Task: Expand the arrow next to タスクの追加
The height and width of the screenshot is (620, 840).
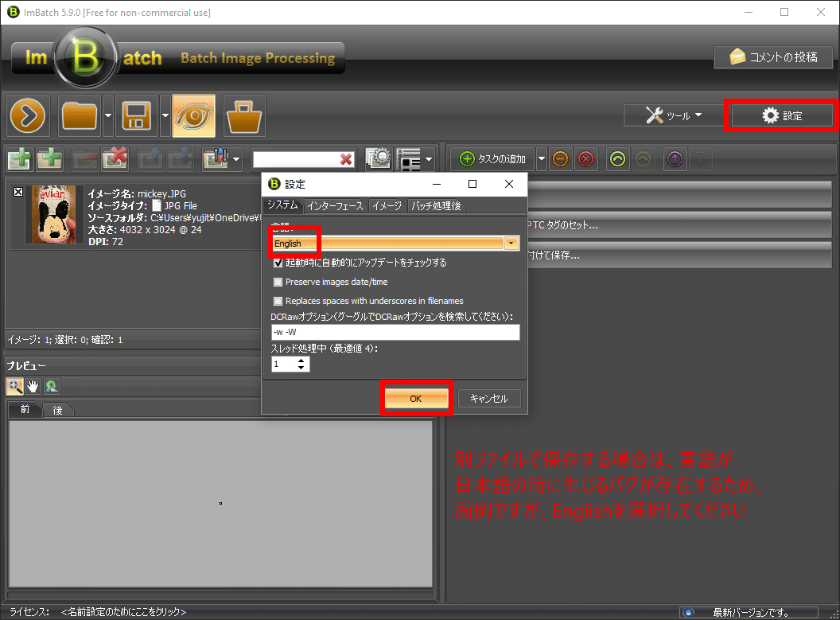Action: (542, 159)
